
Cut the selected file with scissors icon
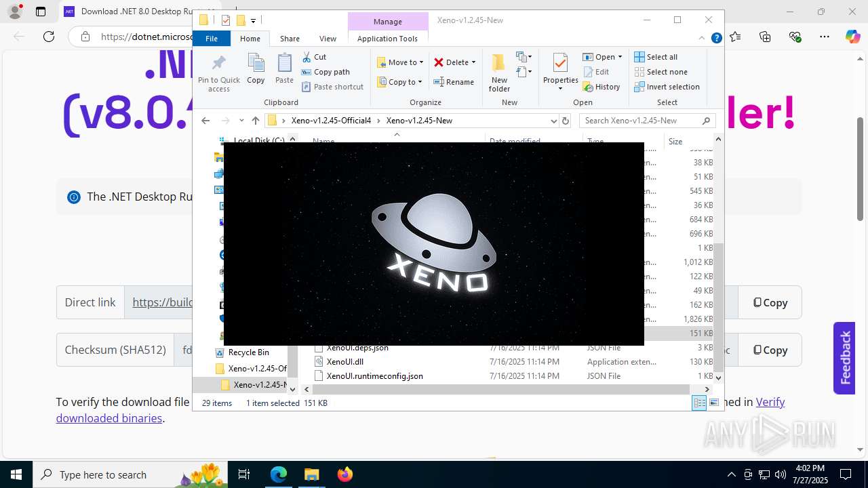click(307, 57)
